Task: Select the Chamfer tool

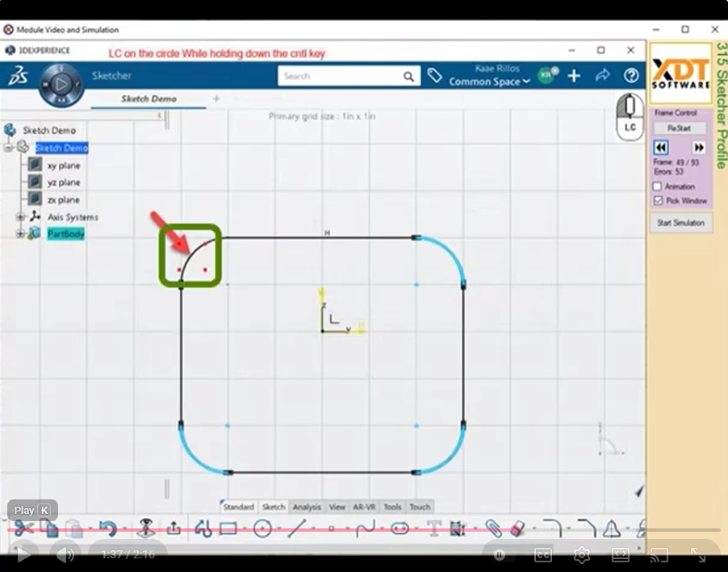Action: [587, 528]
